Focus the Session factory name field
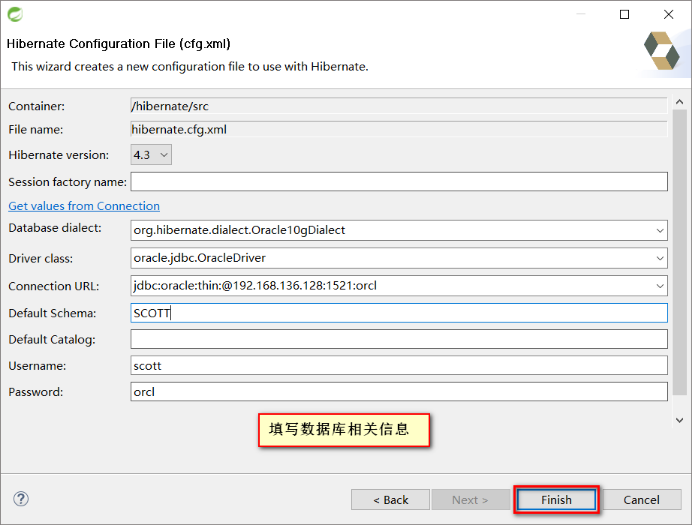The height and width of the screenshot is (526, 692). click(399, 182)
